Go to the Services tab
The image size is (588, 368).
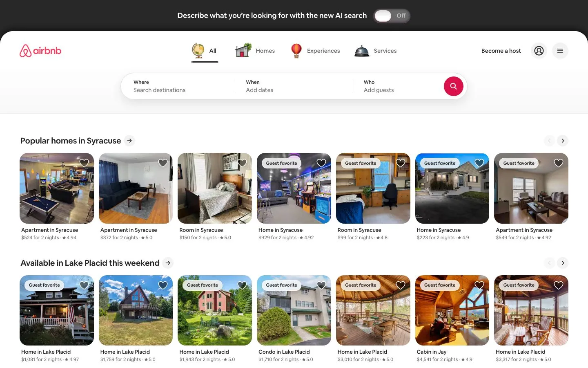click(x=375, y=51)
